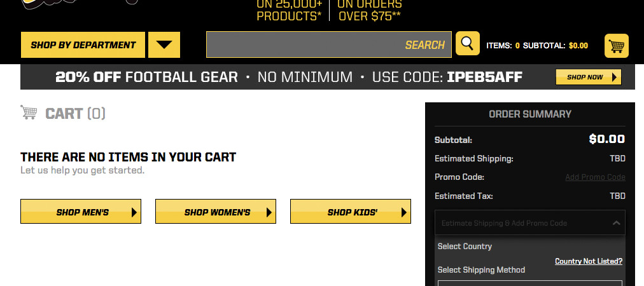Open the dropdown arrow beside Shop by Department

pyautogui.click(x=164, y=45)
